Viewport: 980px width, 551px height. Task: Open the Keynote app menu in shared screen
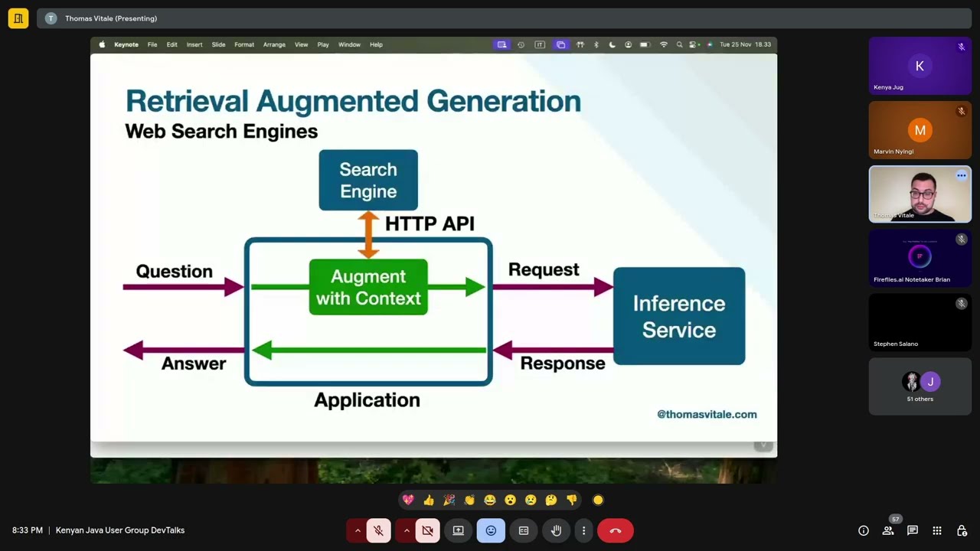[x=126, y=44]
